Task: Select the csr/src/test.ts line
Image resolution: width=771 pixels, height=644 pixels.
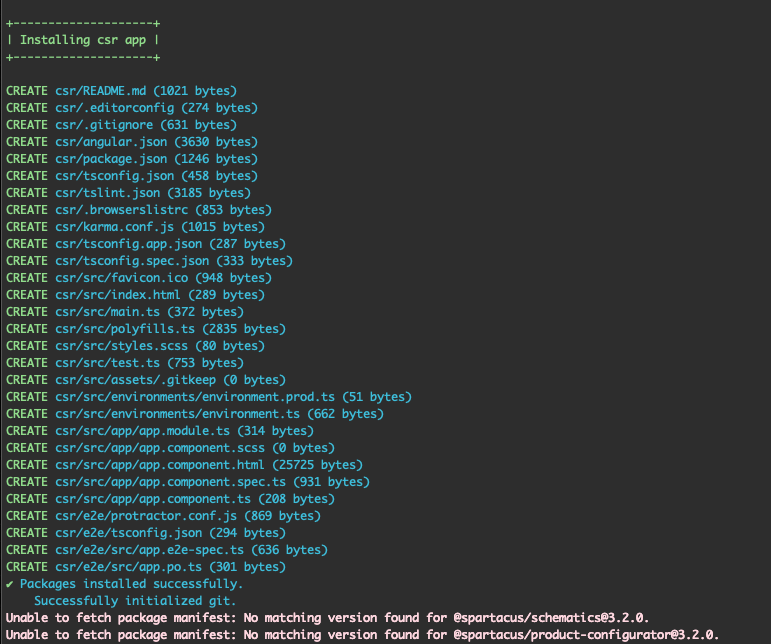Action: (125, 363)
